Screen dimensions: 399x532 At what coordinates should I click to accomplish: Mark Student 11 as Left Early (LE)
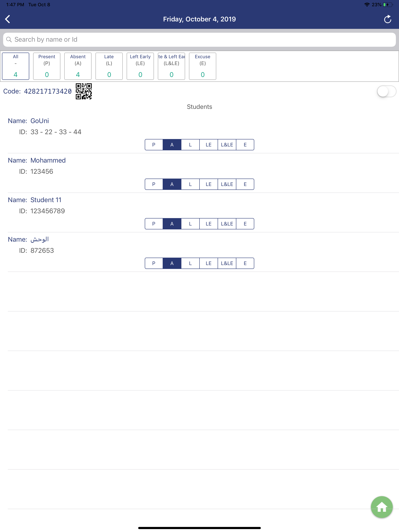(209, 224)
